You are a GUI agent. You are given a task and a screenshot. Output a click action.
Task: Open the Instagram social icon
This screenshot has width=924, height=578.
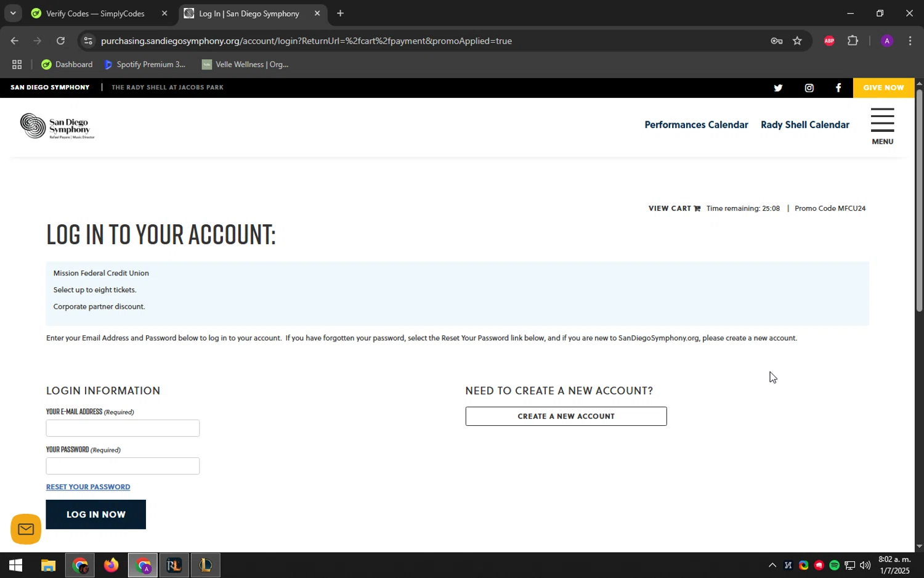(809, 88)
